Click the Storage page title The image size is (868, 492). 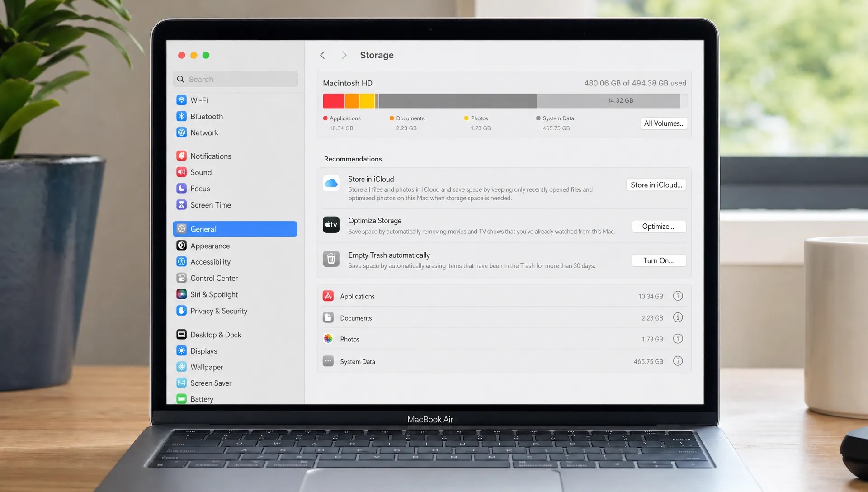point(377,55)
